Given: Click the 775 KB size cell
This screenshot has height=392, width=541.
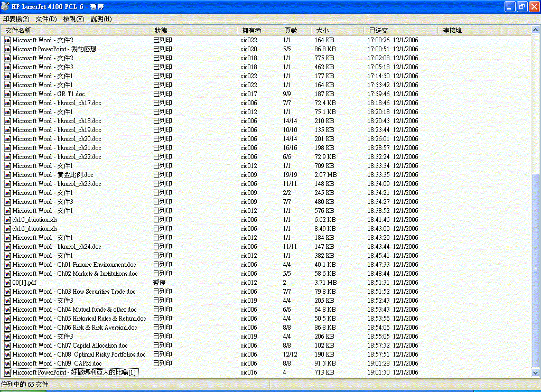Looking at the screenshot, I should pos(324,58).
